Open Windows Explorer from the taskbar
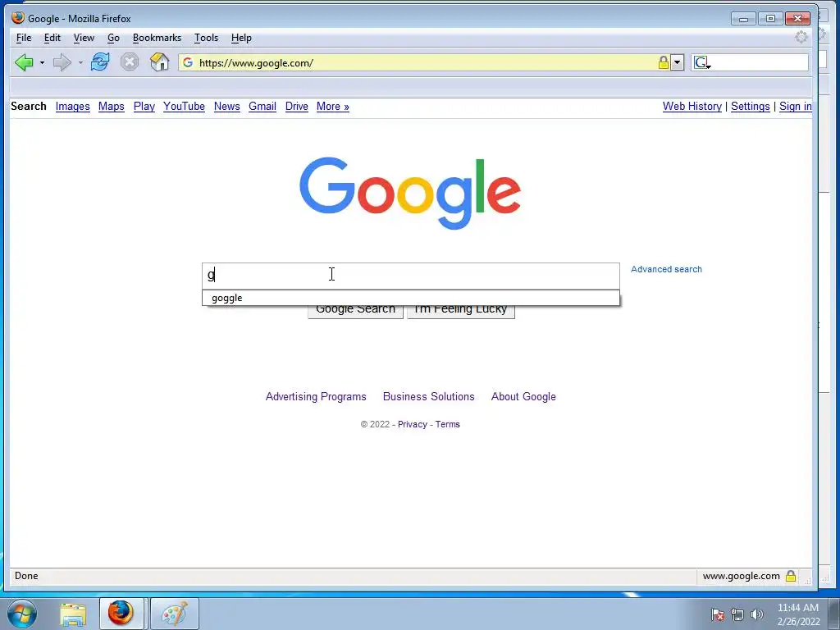The image size is (840, 630). 73,614
